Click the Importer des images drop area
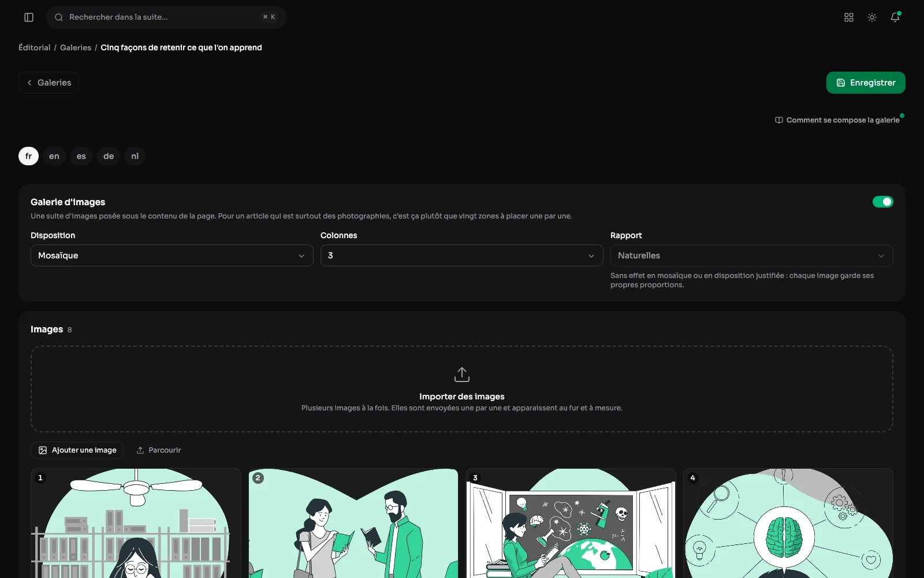 tap(462, 389)
